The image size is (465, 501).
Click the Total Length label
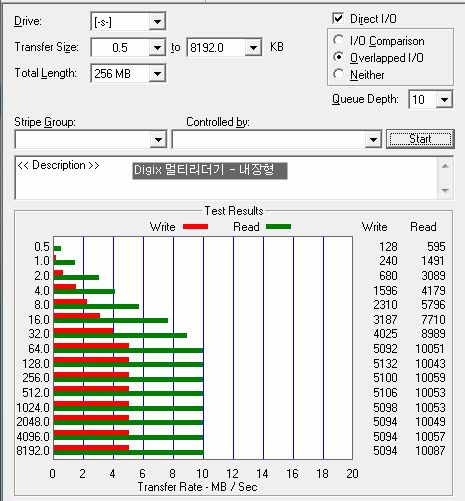[45, 73]
